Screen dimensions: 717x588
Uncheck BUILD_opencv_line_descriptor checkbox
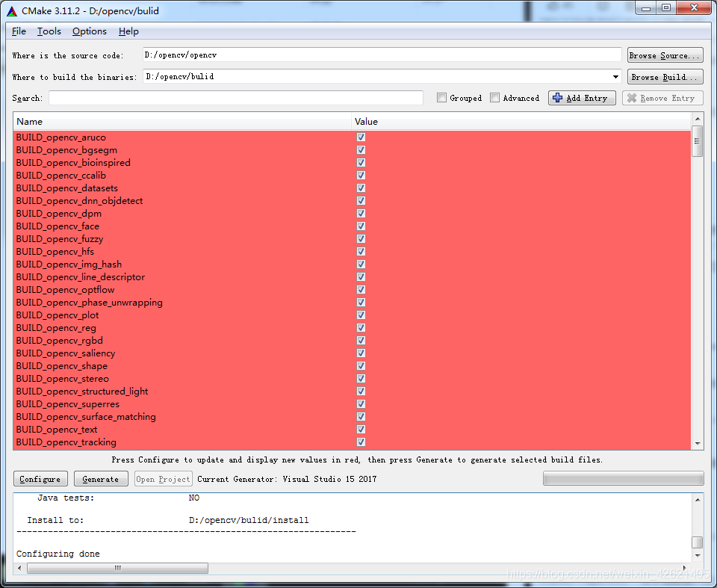point(361,277)
